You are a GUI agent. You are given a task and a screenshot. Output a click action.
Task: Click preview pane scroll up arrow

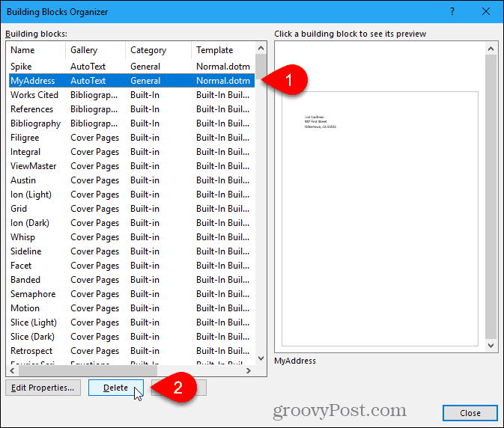[491, 49]
